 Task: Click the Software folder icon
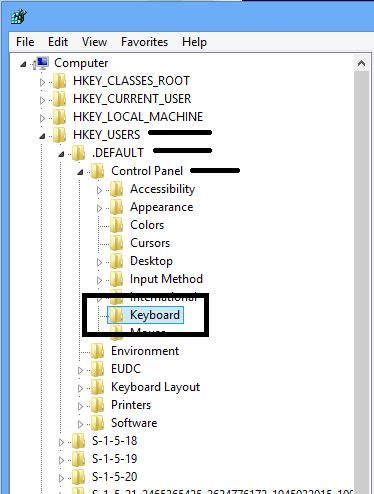click(x=97, y=423)
